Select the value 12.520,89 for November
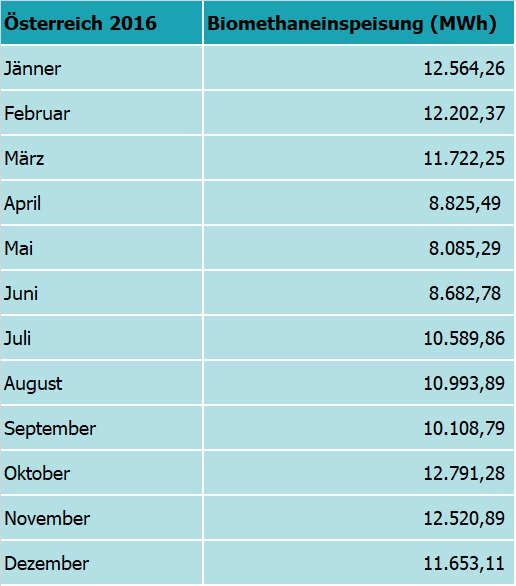516x586 pixels. tap(464, 519)
